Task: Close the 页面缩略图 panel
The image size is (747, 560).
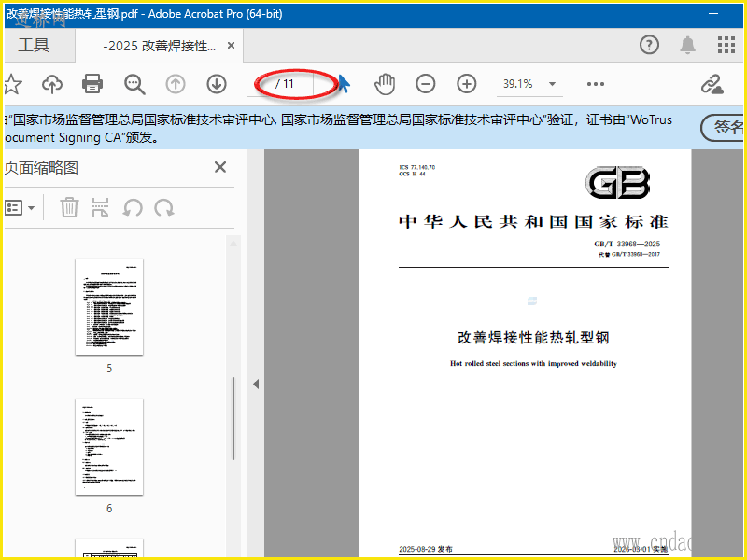Action: pyautogui.click(x=220, y=167)
